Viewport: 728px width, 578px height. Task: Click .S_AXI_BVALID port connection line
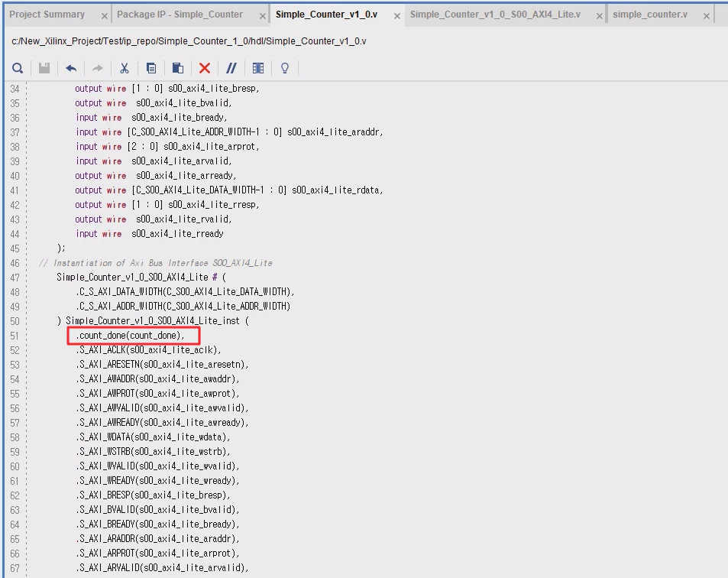158,510
